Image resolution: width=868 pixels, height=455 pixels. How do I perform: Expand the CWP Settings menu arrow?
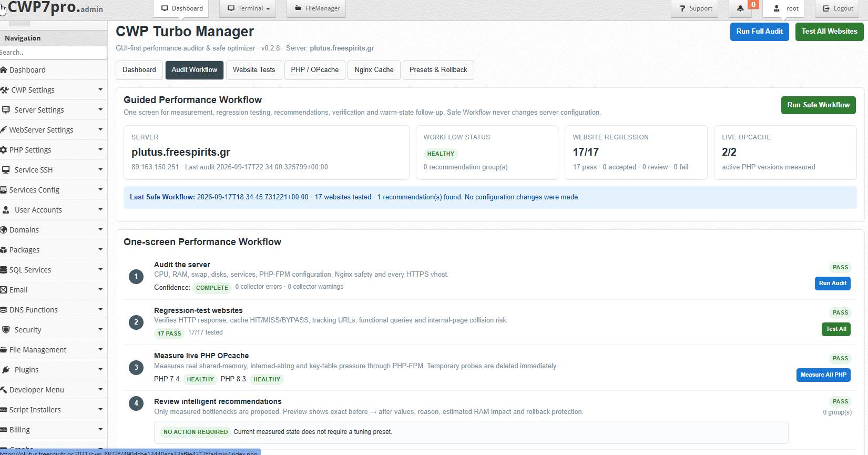point(100,89)
